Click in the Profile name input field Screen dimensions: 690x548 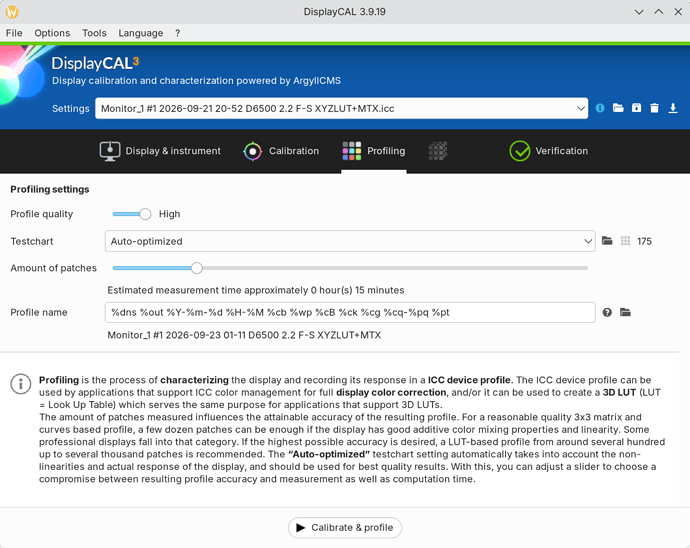pyautogui.click(x=350, y=313)
